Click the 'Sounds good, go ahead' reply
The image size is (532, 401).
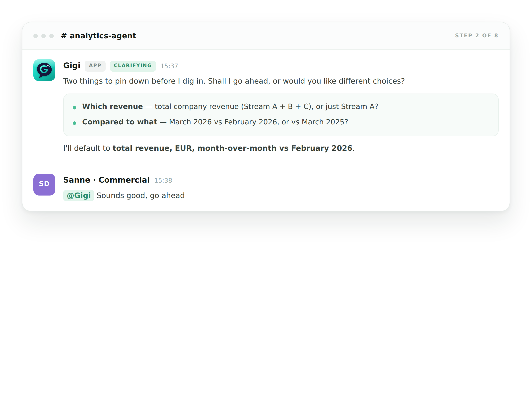tap(141, 196)
